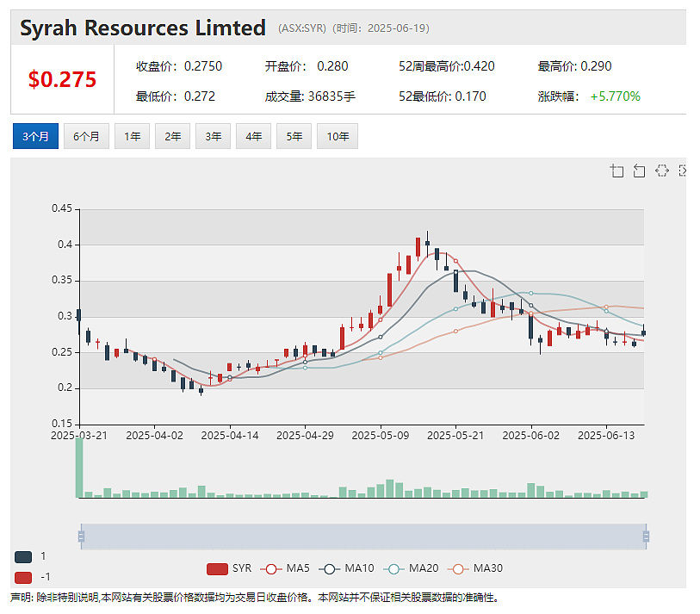This screenshot has width=700, height=614.
Task: Click the Syrah Resources Limted title
Action: point(143,28)
